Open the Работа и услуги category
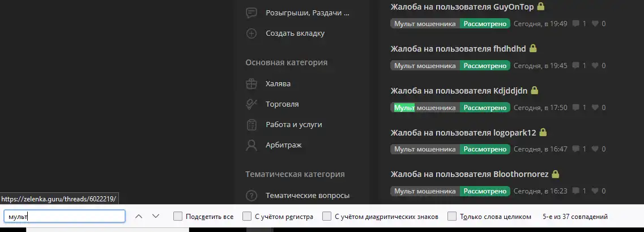The width and height of the screenshot is (644, 232). pos(293,125)
